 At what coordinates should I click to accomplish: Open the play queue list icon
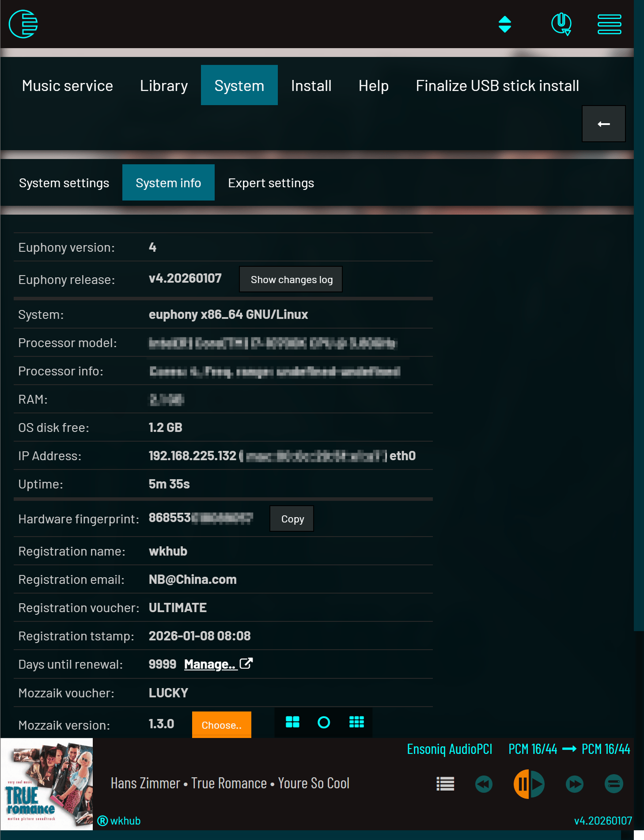pyautogui.click(x=445, y=784)
